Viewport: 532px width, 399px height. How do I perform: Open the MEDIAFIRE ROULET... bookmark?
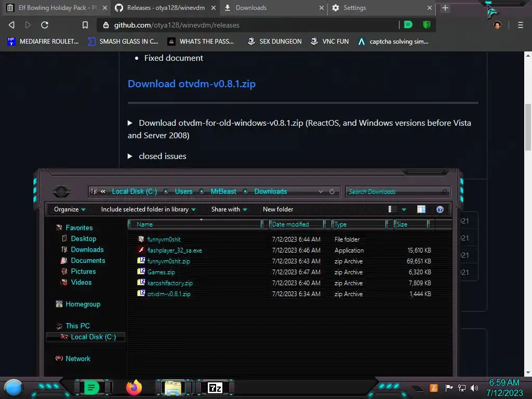tap(43, 42)
